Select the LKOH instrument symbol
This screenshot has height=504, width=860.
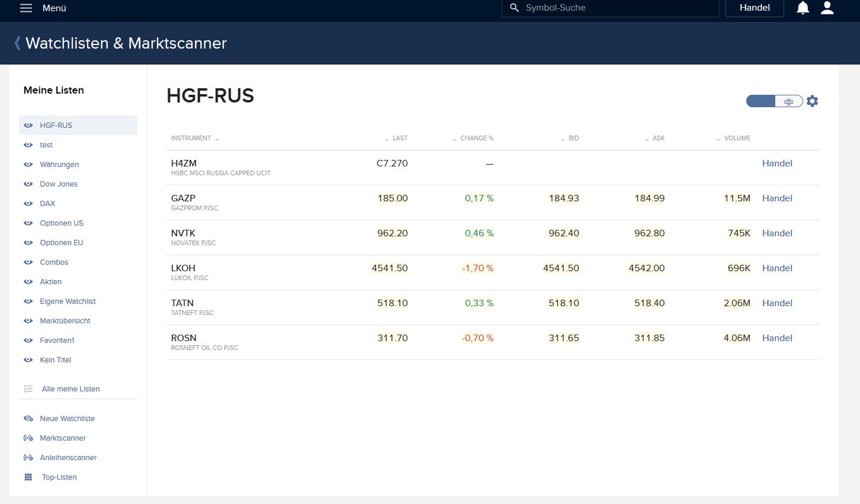(183, 268)
